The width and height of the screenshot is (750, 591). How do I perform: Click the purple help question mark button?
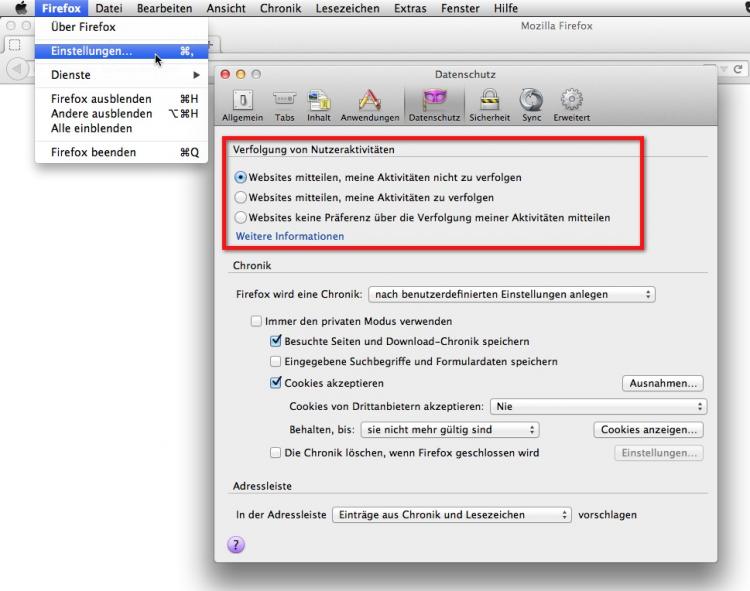[x=237, y=544]
